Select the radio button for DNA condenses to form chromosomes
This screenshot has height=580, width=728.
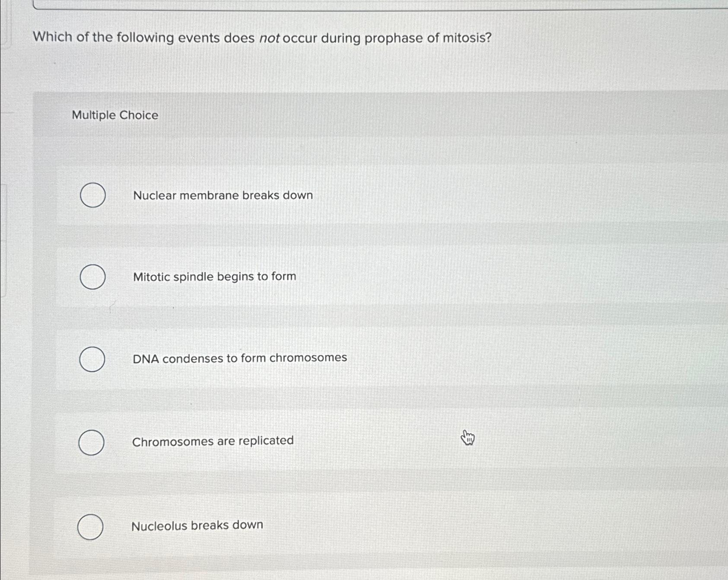click(x=92, y=358)
